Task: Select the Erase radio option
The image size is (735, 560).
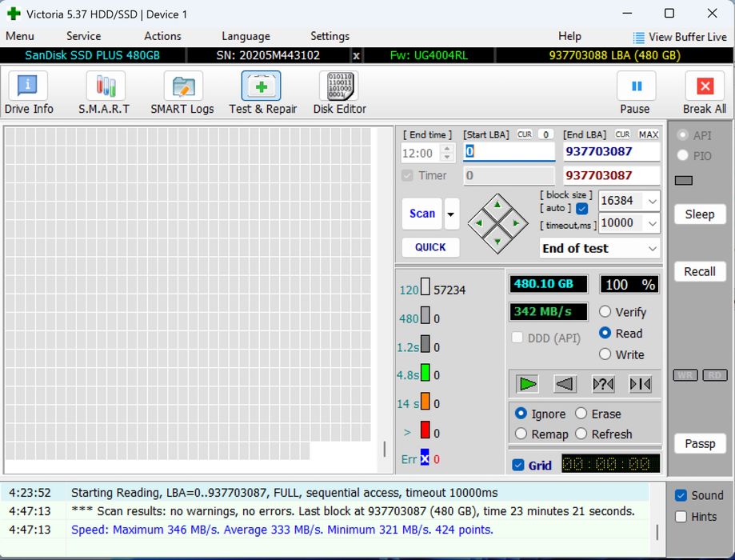Action: click(x=581, y=414)
